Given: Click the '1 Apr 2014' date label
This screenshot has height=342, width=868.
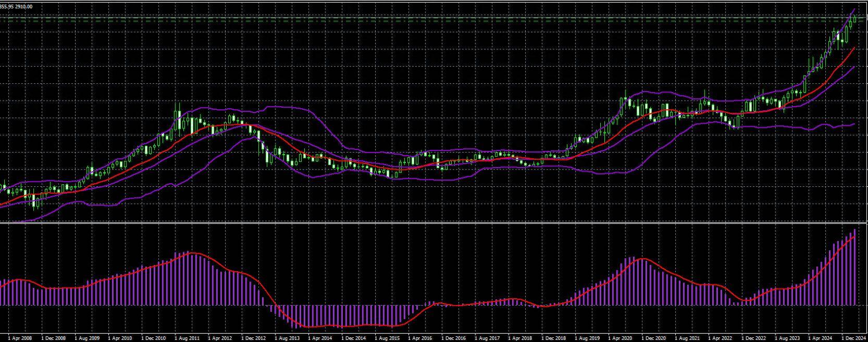Looking at the screenshot, I should point(320,338).
